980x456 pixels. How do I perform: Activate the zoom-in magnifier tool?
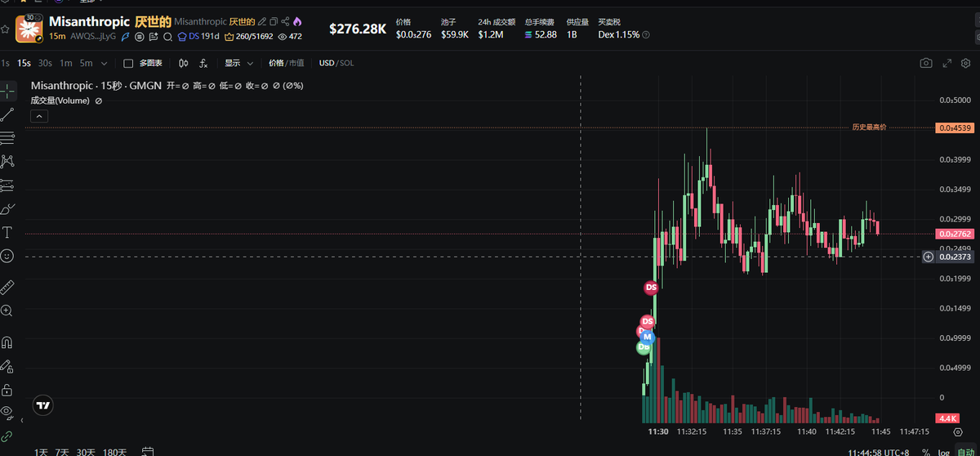tap(7, 311)
